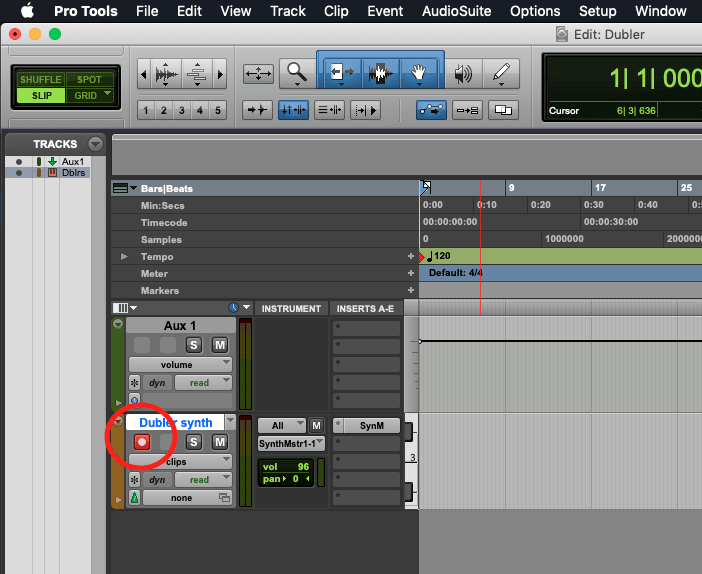Image resolution: width=702 pixels, height=574 pixels.
Task: Open the AudioSuite menu
Action: 456,11
